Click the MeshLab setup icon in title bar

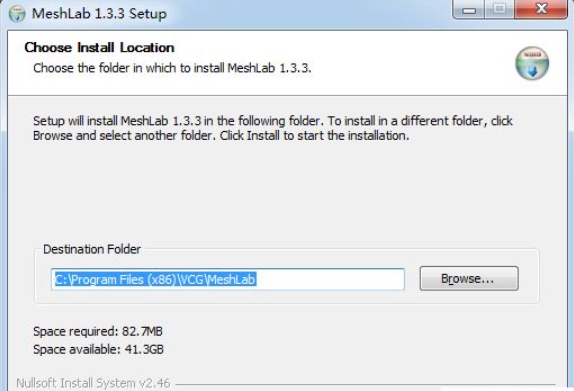pos(17,14)
